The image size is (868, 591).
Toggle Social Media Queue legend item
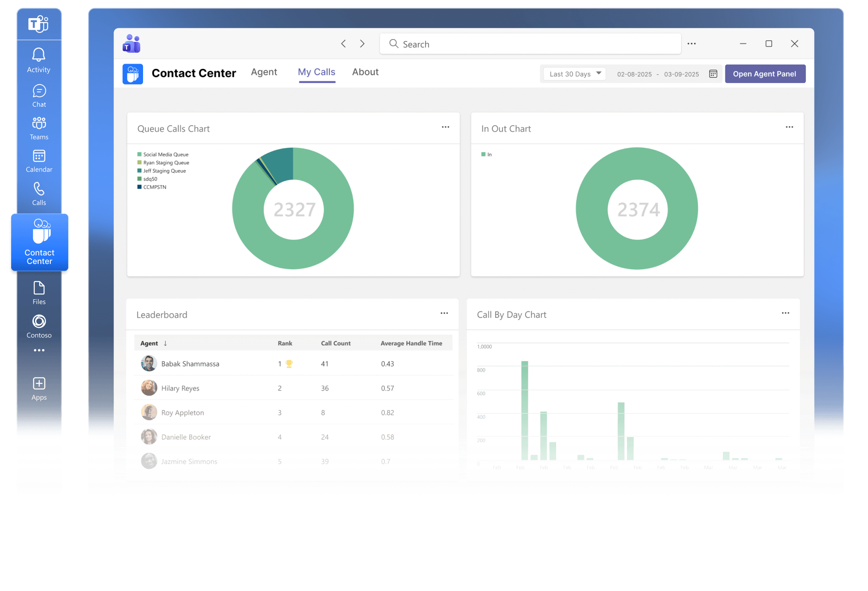click(x=165, y=155)
